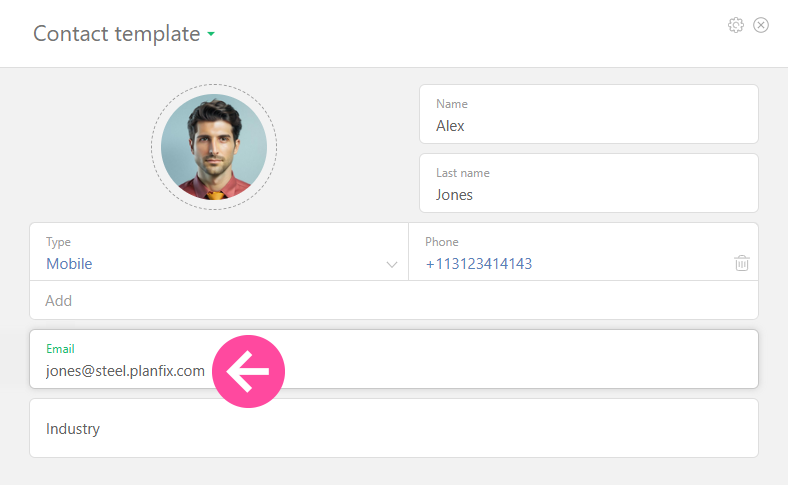Click the phone number +11123414143
Image resolution: width=788 pixels, height=485 pixels.
pyautogui.click(x=478, y=264)
